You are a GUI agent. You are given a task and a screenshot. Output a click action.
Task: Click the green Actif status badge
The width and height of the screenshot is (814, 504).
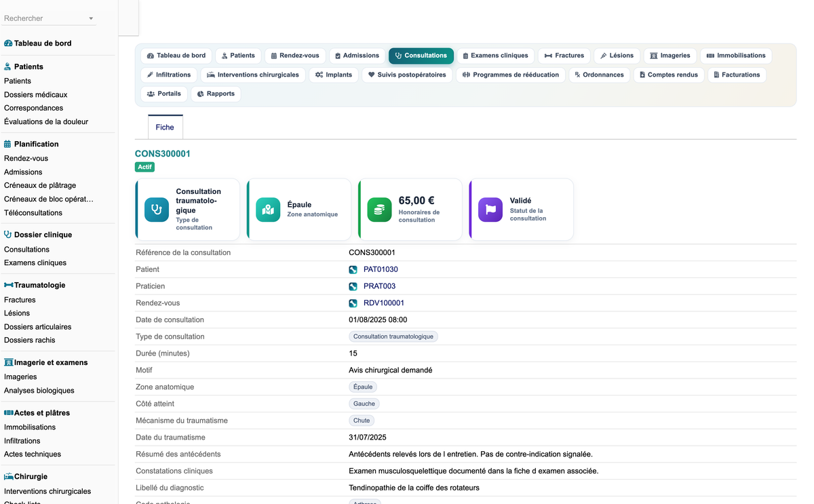pos(144,167)
